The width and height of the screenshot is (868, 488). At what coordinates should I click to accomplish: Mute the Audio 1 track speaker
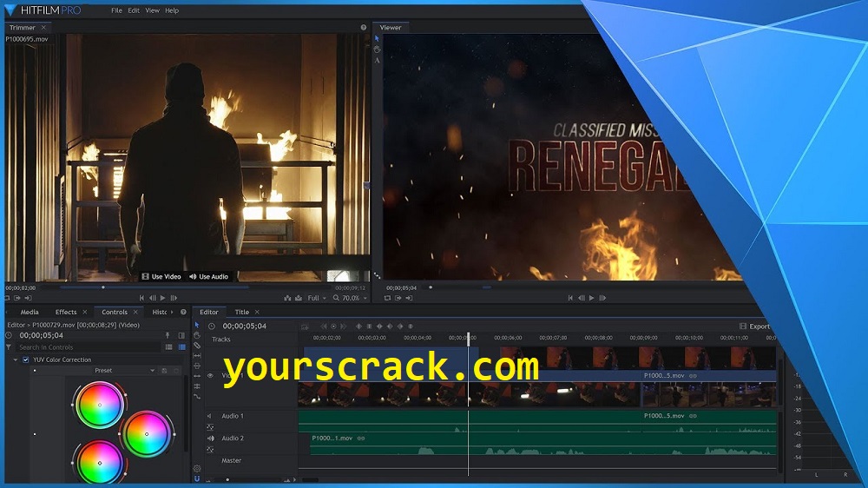coord(210,416)
